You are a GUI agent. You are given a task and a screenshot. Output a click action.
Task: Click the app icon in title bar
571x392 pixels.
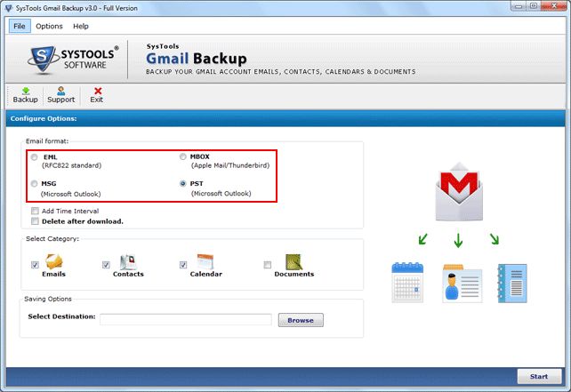tap(9, 8)
